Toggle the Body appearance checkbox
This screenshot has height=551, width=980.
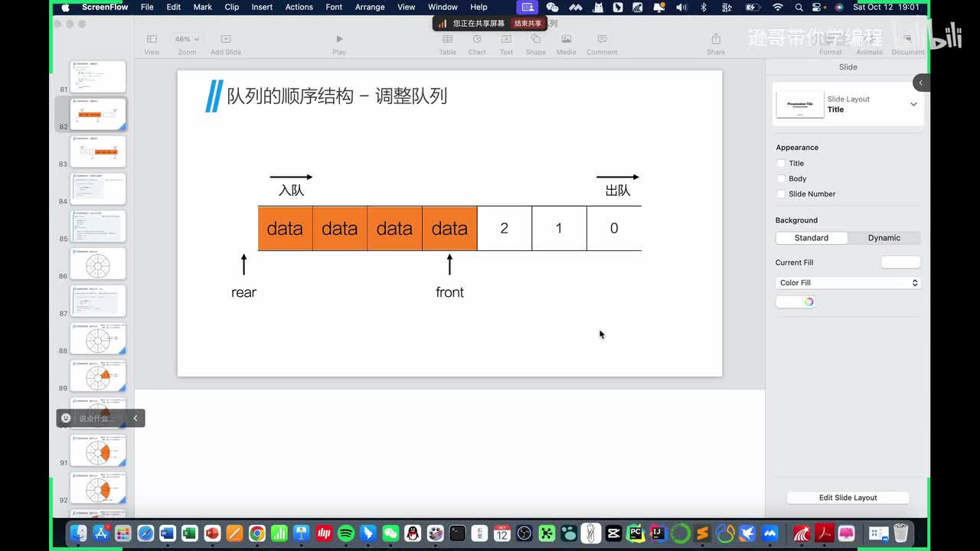tap(781, 178)
